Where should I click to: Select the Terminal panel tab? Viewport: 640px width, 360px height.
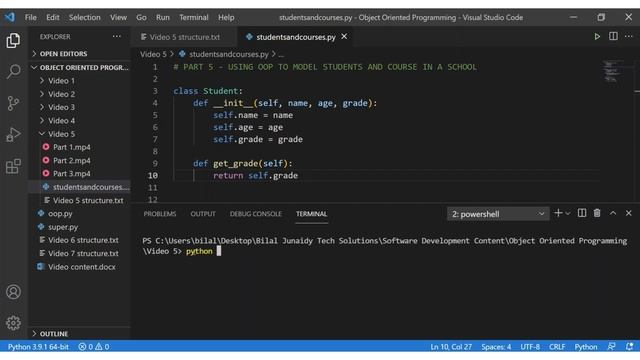click(x=311, y=214)
